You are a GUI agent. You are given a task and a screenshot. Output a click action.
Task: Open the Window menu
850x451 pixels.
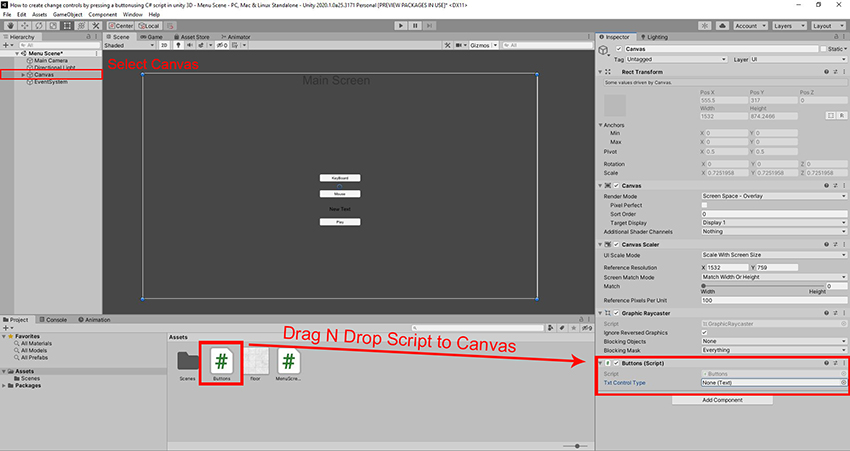tap(132, 15)
